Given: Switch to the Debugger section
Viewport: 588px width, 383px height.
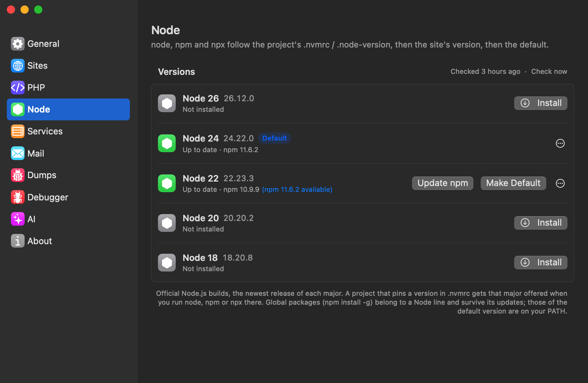Looking at the screenshot, I should coord(68,197).
